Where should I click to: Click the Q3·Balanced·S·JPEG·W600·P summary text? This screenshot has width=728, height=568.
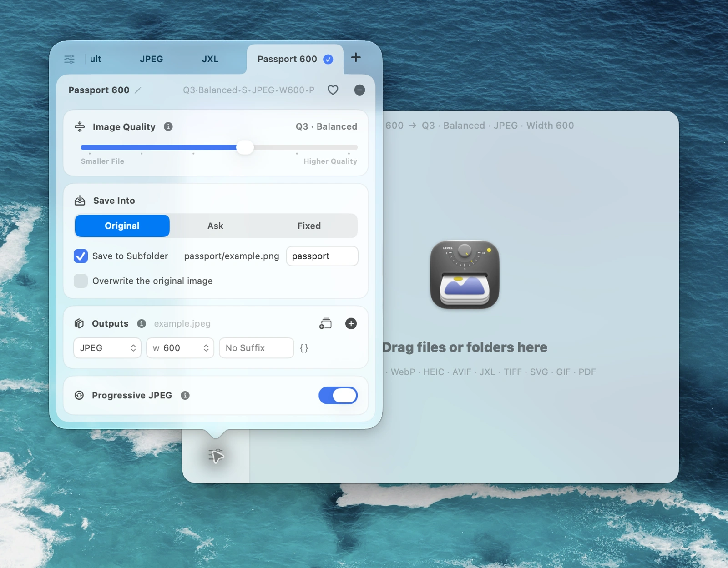pos(248,90)
